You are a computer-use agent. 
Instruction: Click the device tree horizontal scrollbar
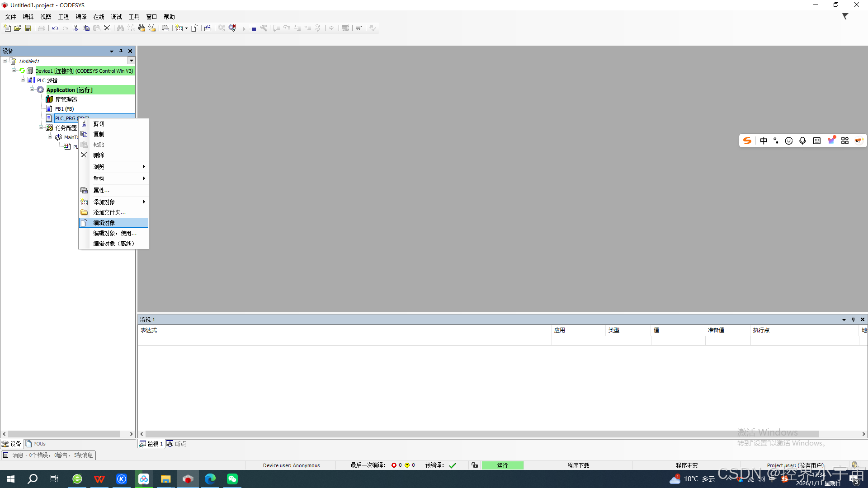point(63,434)
